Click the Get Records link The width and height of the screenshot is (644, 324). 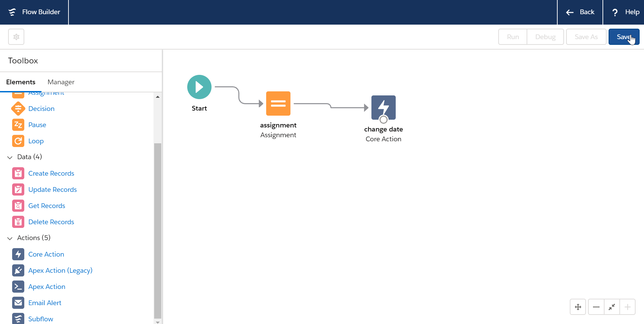click(47, 206)
